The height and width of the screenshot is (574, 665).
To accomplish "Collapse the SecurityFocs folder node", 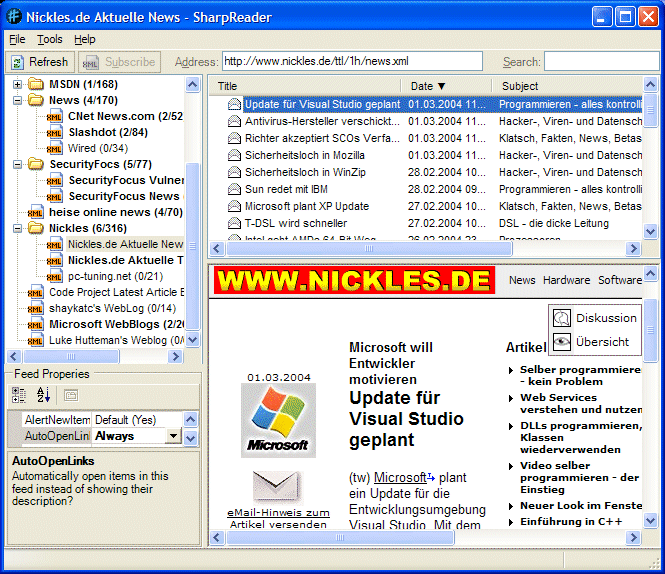I will point(17,164).
